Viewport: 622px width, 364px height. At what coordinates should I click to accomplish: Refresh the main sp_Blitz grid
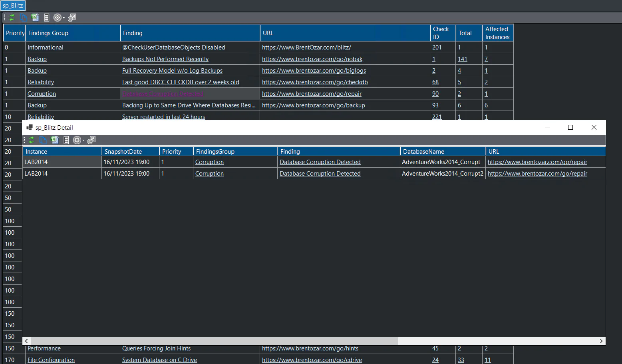pyautogui.click(x=12, y=18)
